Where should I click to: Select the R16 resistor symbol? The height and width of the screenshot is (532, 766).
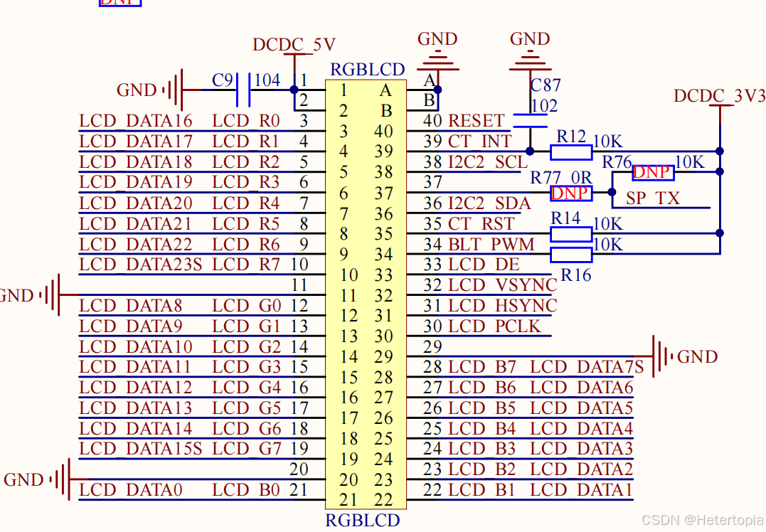(571, 254)
